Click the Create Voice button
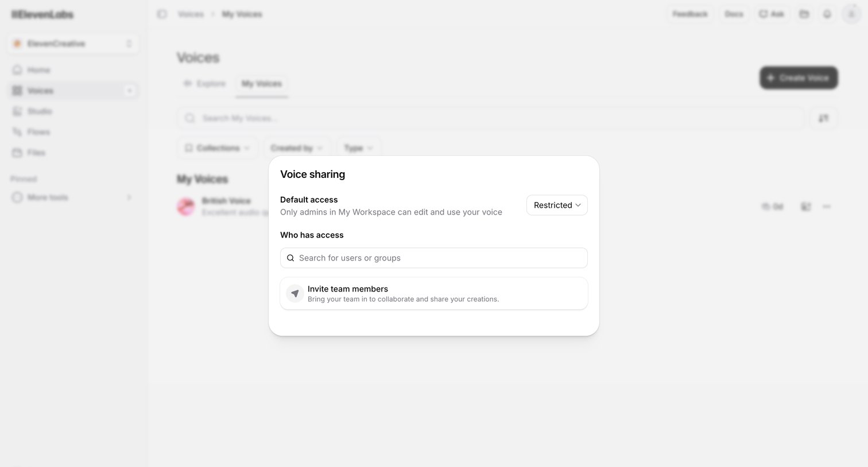 click(799, 77)
